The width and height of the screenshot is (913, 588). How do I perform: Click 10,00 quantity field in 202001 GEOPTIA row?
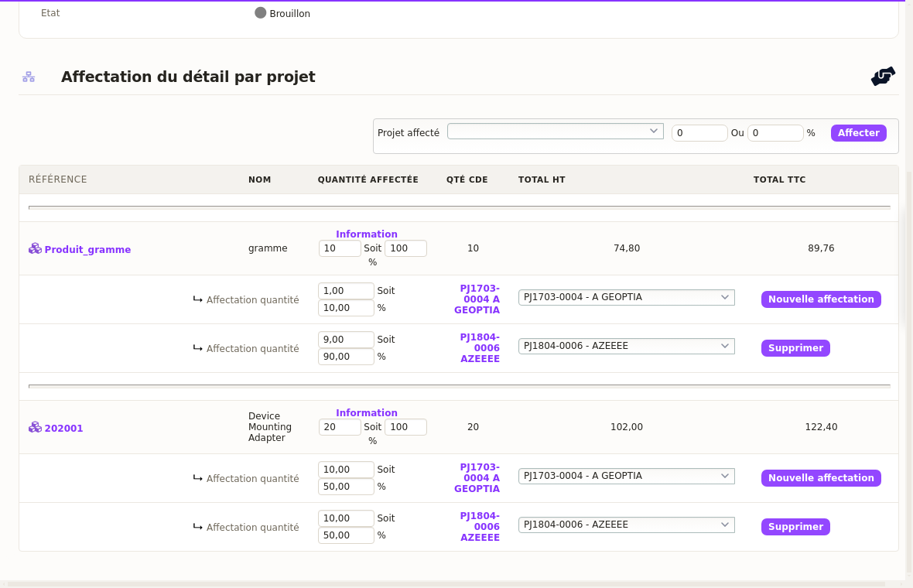coord(346,469)
